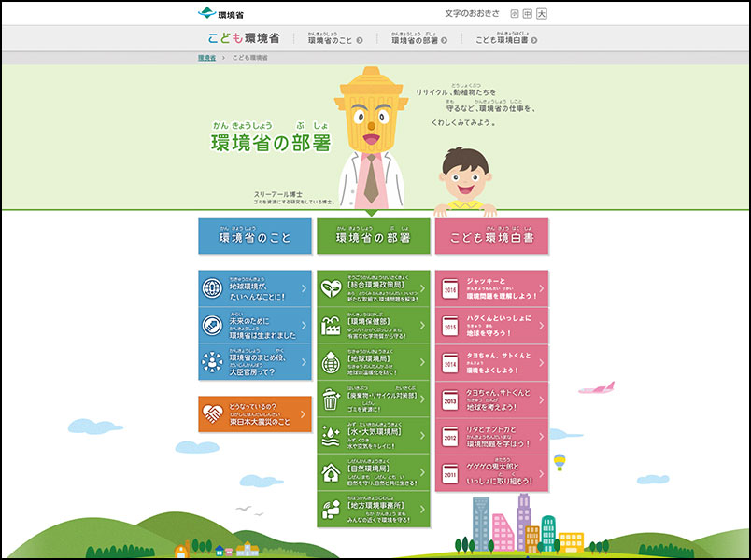Click the 環境省 breadcrumb link
Viewport: 751px width, 560px height.
206,58
